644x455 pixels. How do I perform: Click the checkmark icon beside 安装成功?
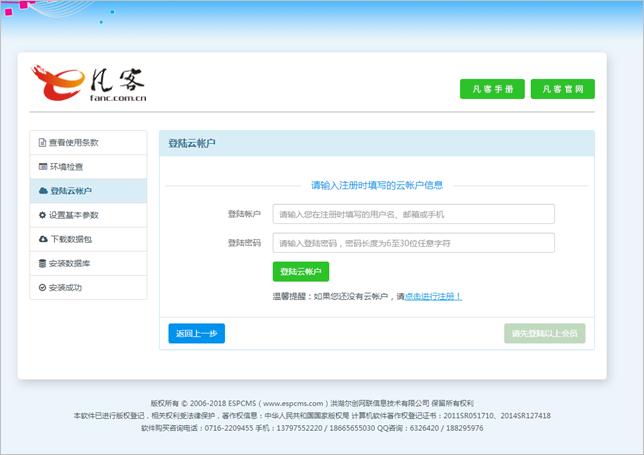42,288
